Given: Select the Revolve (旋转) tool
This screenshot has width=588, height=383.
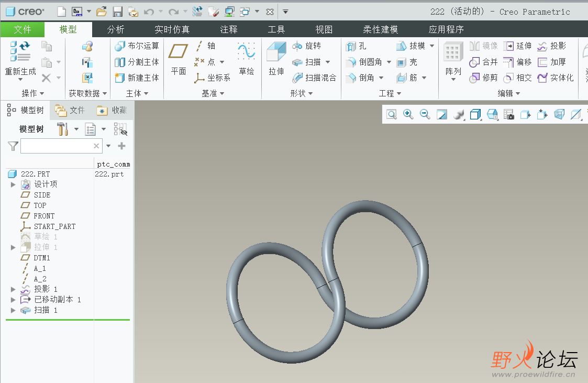Looking at the screenshot, I should [307, 46].
